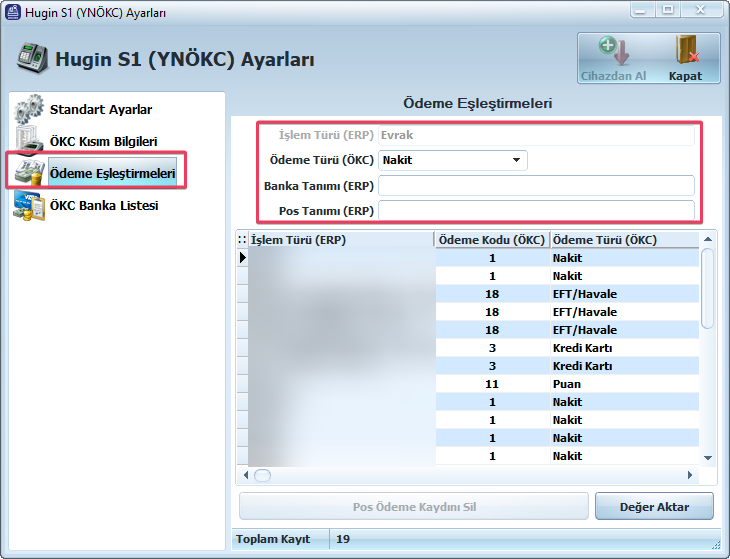Click the Ödeme Eşleştirmeleri panel heading
Image resolution: width=730 pixels, height=559 pixels.
point(477,103)
